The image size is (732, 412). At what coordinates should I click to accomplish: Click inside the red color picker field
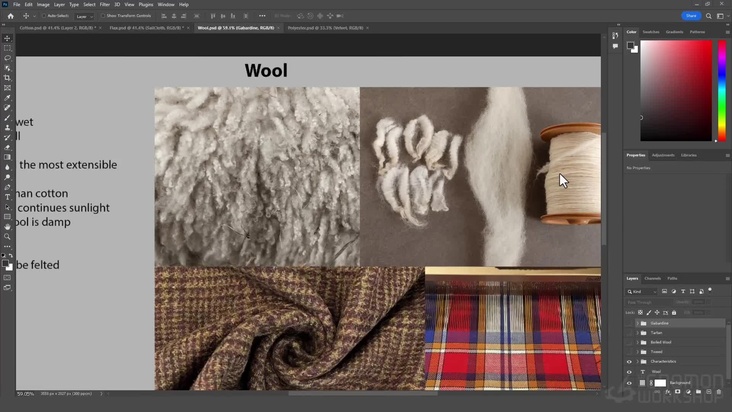click(675, 90)
